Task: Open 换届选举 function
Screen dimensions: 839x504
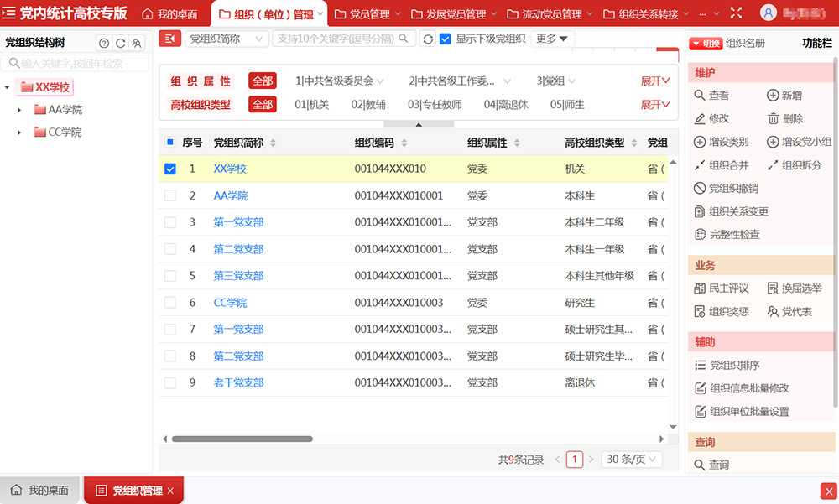Action: (794, 288)
